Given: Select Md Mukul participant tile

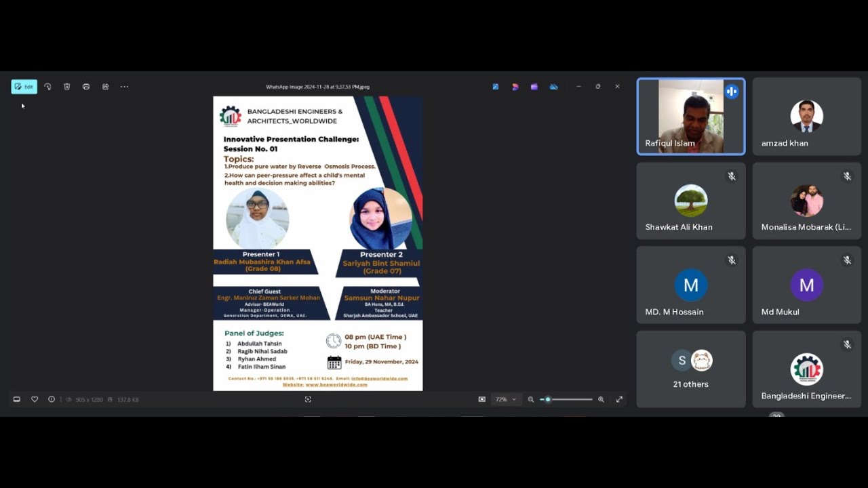Looking at the screenshot, I should click(x=807, y=285).
